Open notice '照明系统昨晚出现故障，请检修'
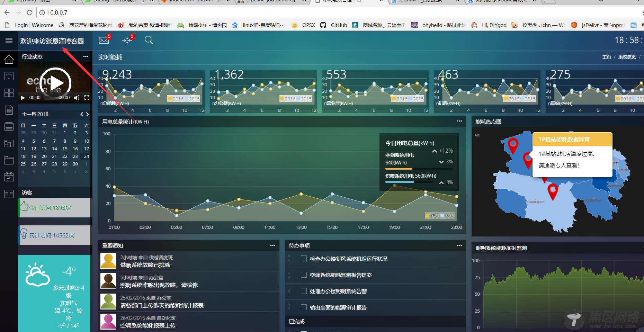Screen dimensions: 644x332 [x=159, y=285]
